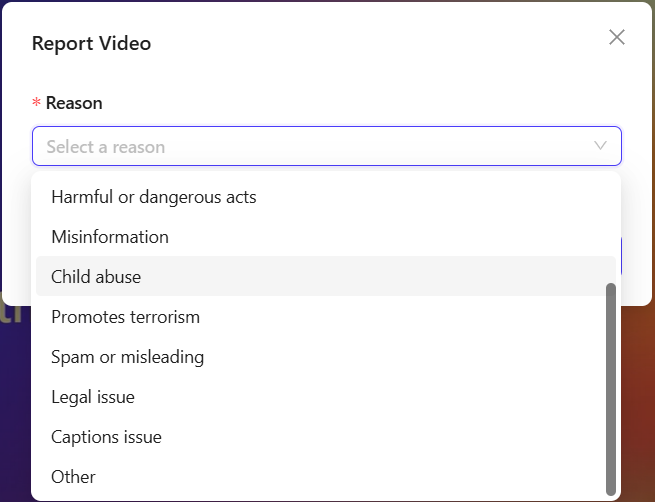Select the 'Legal issue' reason
Screen dimensions: 655x502
click(x=93, y=397)
